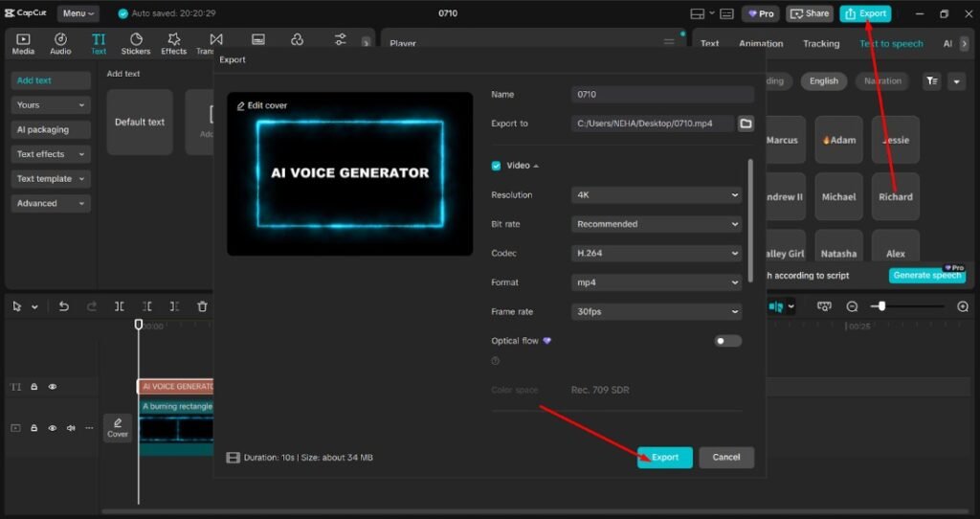Screen dimensions: 980x519
Task: Open the Resolution 4K dropdown
Action: (x=657, y=195)
